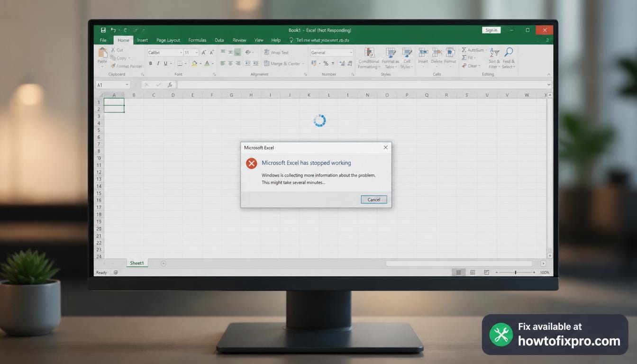Cut the selection with the Cut button
Viewport: 637px width, 364px height.
[x=117, y=50]
